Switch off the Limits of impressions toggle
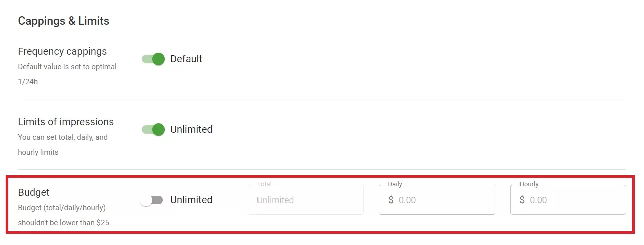The width and height of the screenshot is (644, 245). coord(153,130)
